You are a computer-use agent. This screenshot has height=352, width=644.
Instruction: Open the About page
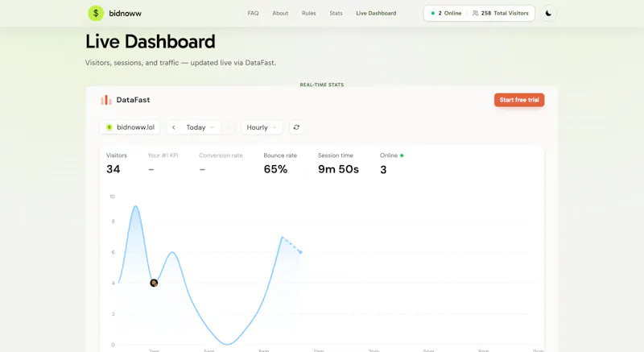(x=280, y=13)
